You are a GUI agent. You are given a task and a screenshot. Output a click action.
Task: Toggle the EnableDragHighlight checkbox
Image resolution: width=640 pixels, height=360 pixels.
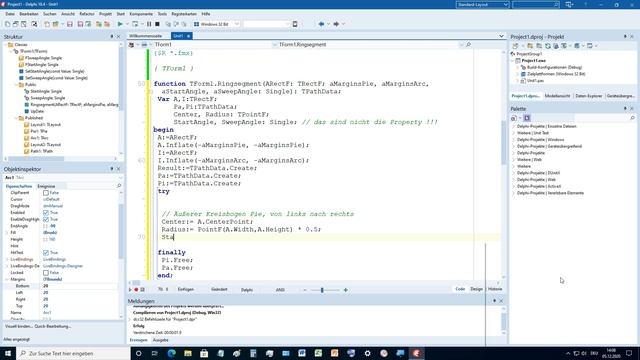coord(46,220)
